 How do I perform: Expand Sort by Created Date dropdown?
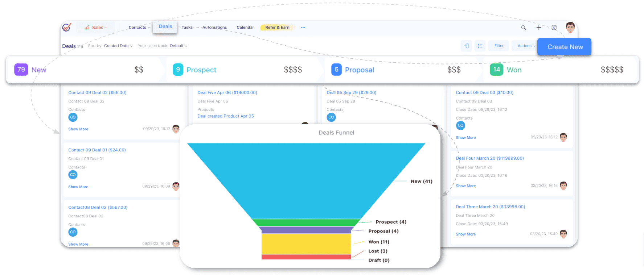pyautogui.click(x=118, y=46)
